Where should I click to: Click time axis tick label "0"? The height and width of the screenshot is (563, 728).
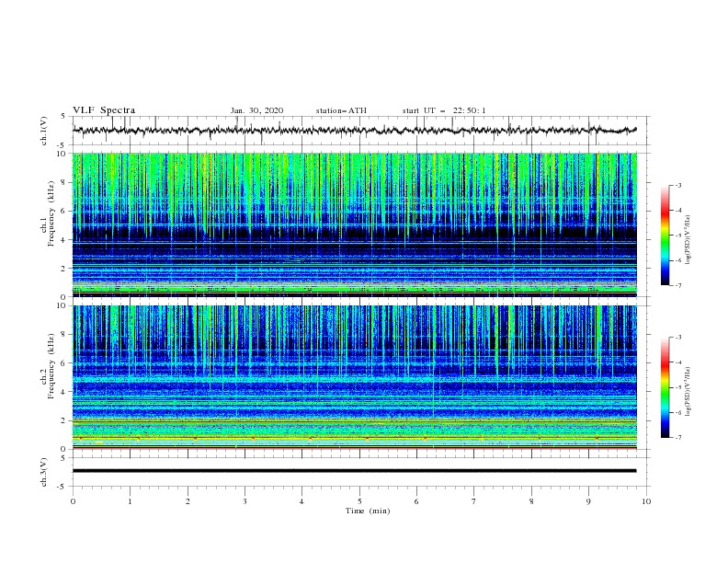(73, 501)
